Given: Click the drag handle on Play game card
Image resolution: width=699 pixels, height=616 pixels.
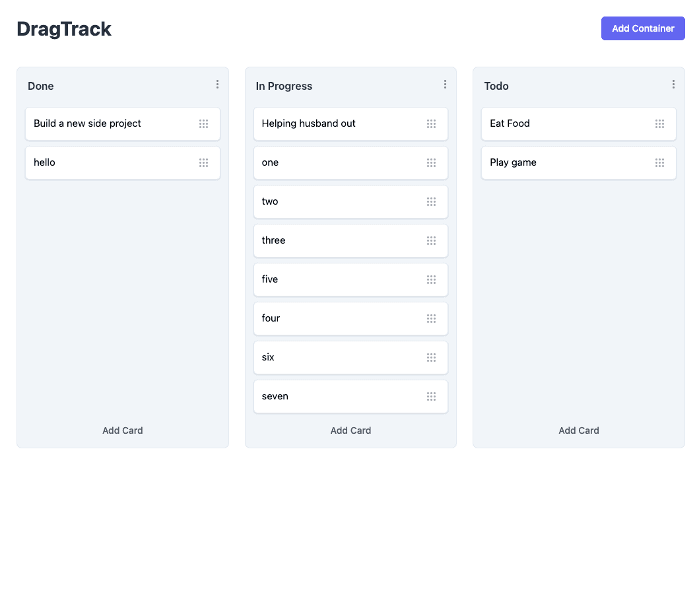Looking at the screenshot, I should click(660, 163).
